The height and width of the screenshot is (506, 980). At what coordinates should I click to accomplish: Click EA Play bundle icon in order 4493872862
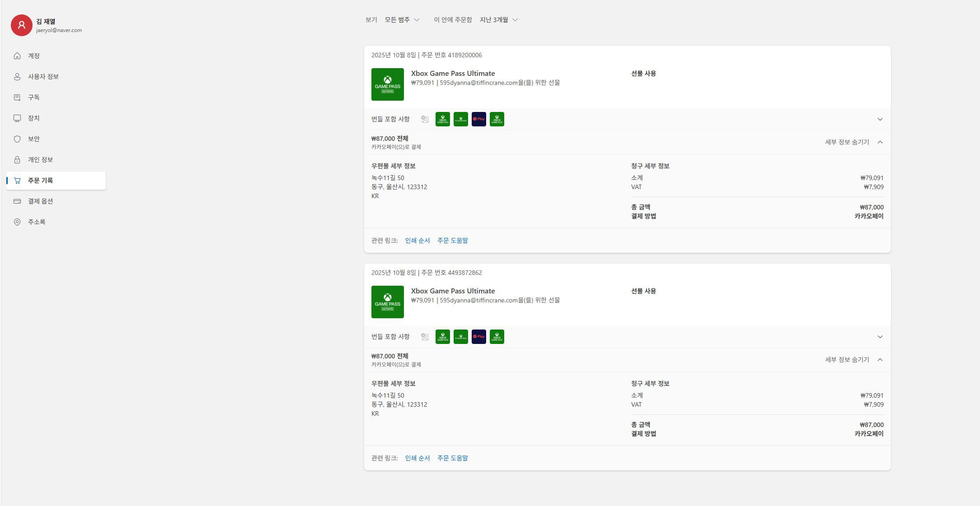pos(479,337)
